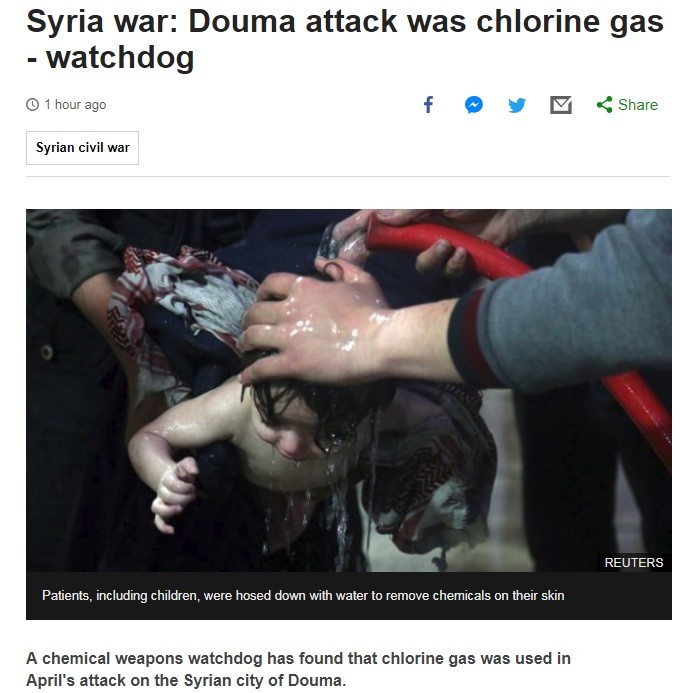Open the Syrian civil war topic tag
This screenshot has width=684, height=693.
coord(82,148)
